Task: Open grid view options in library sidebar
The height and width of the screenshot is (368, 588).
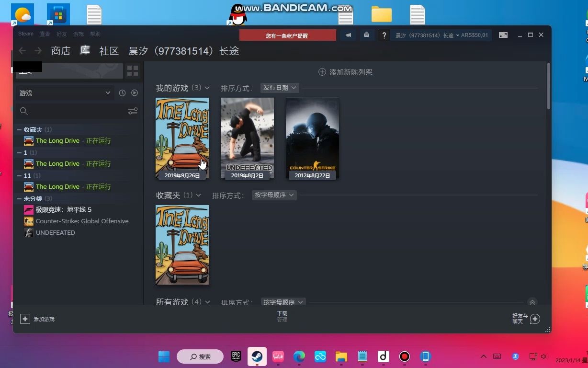Action: coord(133,70)
